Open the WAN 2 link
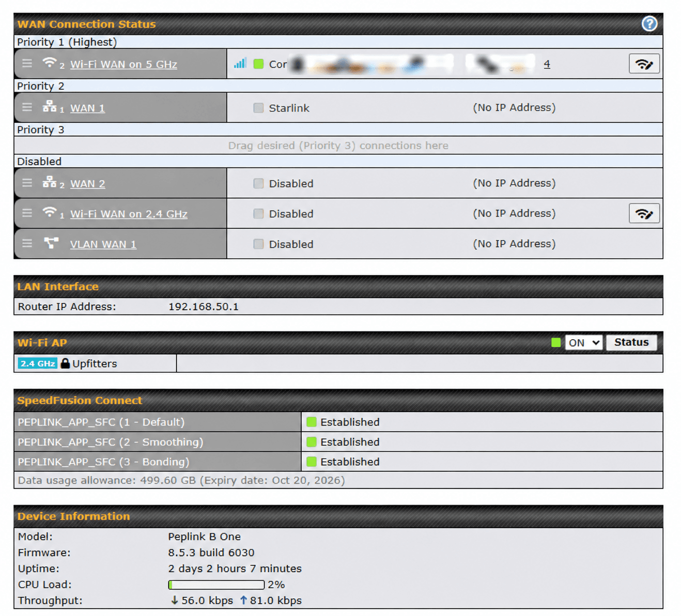 click(87, 183)
